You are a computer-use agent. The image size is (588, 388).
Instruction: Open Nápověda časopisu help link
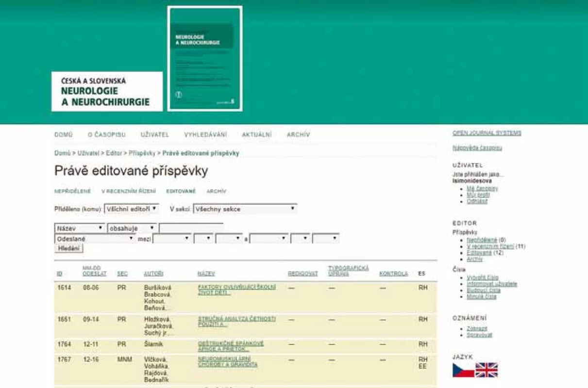[x=477, y=148]
